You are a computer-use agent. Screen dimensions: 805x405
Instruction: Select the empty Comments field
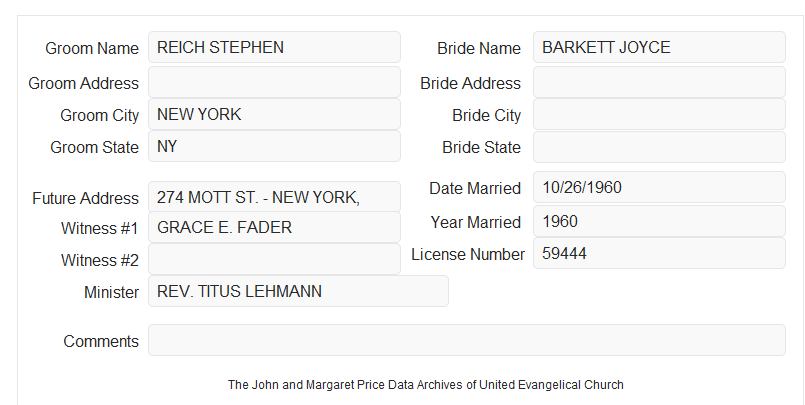(467, 340)
